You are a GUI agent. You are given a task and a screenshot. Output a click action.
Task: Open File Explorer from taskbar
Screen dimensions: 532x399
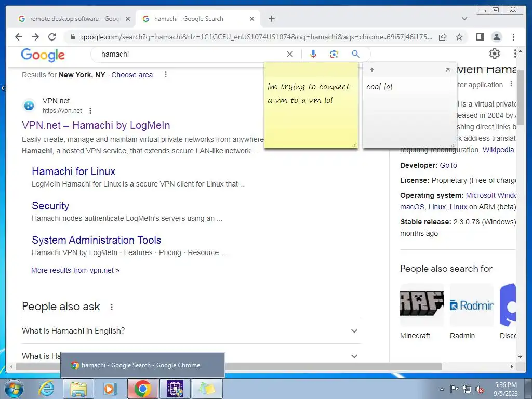(x=78, y=389)
